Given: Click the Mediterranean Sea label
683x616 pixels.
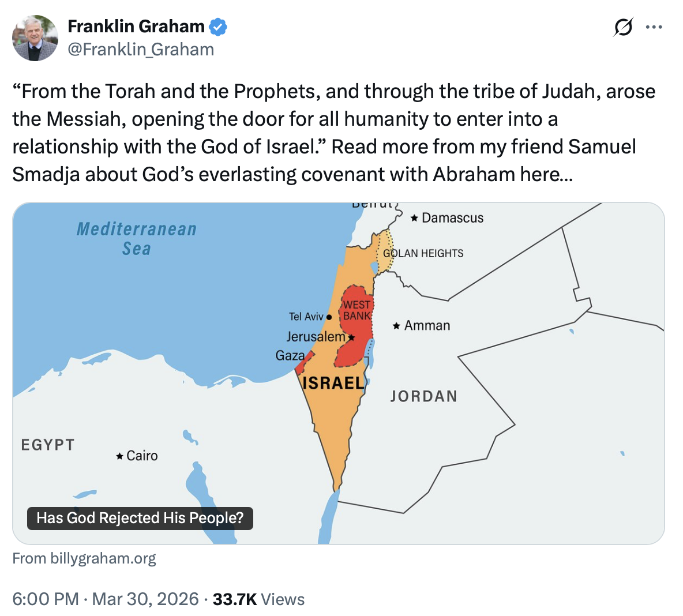Looking at the screenshot, I should coord(137,239).
